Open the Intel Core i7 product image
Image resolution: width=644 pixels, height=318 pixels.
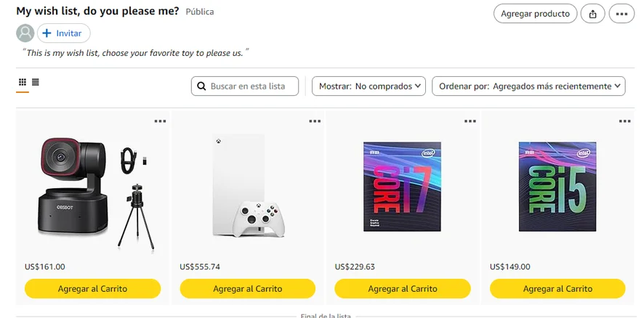[x=402, y=187]
